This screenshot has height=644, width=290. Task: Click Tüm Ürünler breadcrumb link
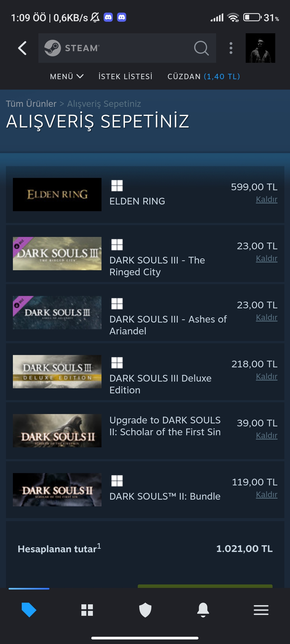pos(31,104)
